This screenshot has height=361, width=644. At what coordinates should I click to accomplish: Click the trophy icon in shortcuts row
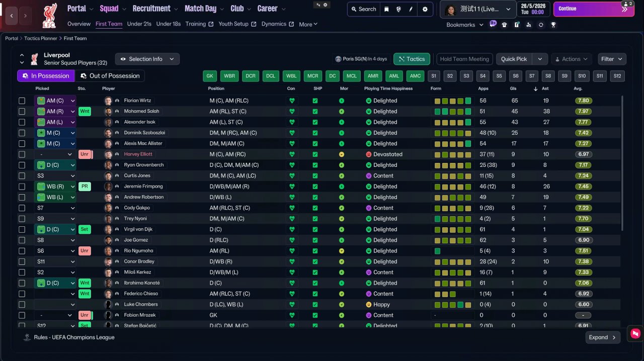[x=553, y=25]
